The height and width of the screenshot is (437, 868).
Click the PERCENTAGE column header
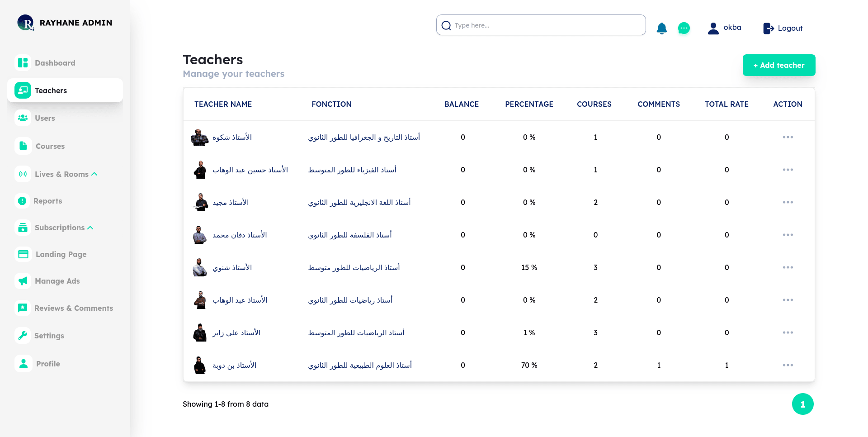click(x=529, y=104)
